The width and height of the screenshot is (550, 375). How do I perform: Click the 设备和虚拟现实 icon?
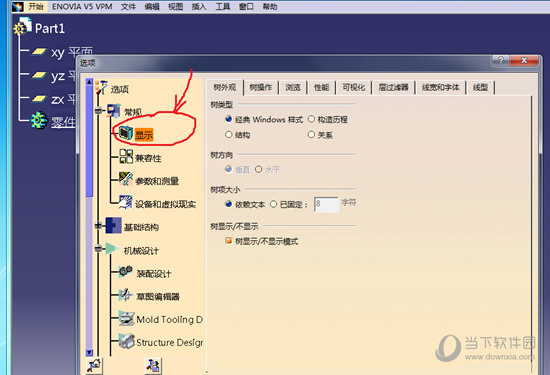click(x=125, y=202)
